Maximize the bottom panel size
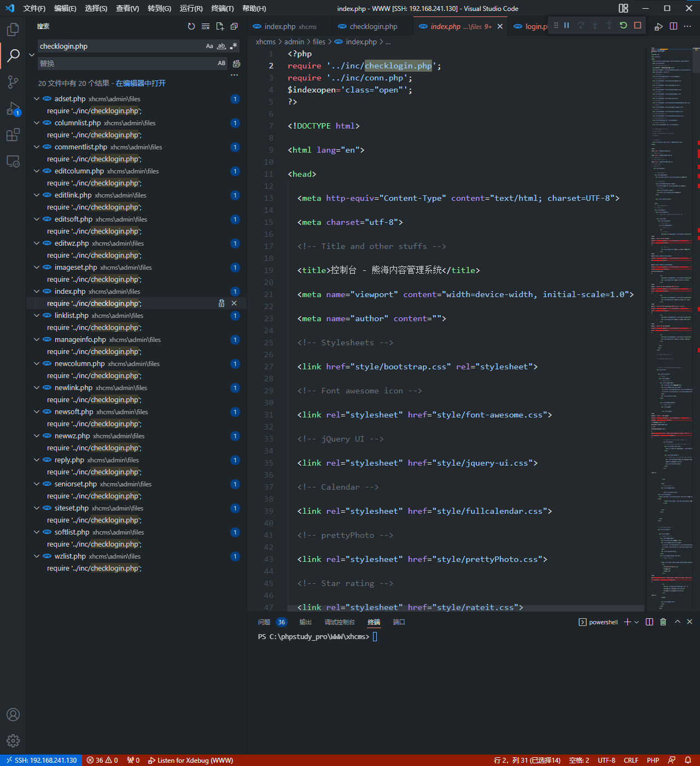This screenshot has width=700, height=766. pyautogui.click(x=678, y=622)
